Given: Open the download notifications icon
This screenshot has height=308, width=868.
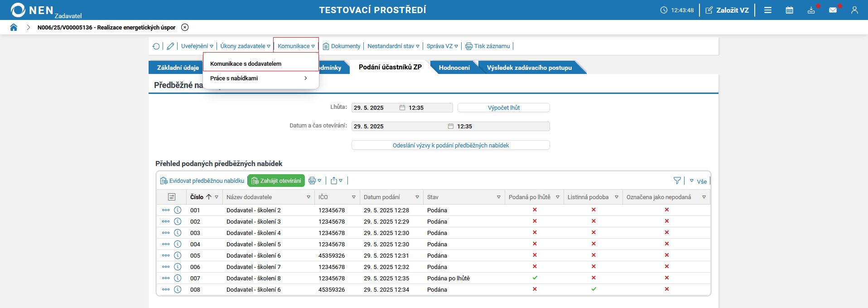Looking at the screenshot, I should tap(811, 10).
